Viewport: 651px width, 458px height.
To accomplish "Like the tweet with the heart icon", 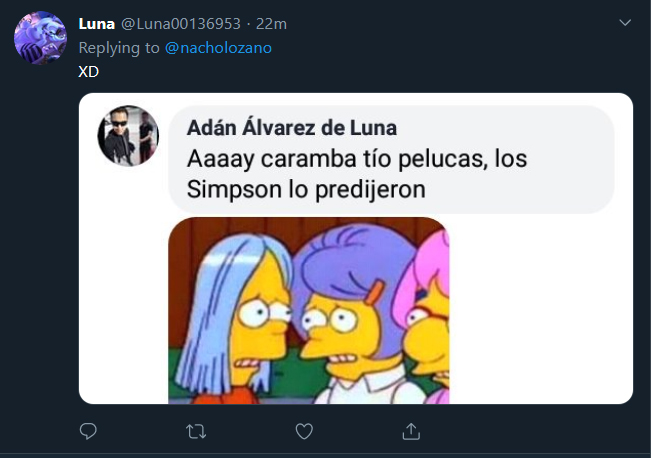I will 304,431.
